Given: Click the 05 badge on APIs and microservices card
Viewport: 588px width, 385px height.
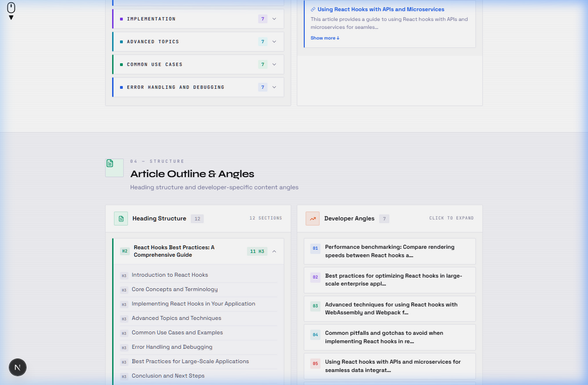Looking at the screenshot, I should tap(315, 363).
